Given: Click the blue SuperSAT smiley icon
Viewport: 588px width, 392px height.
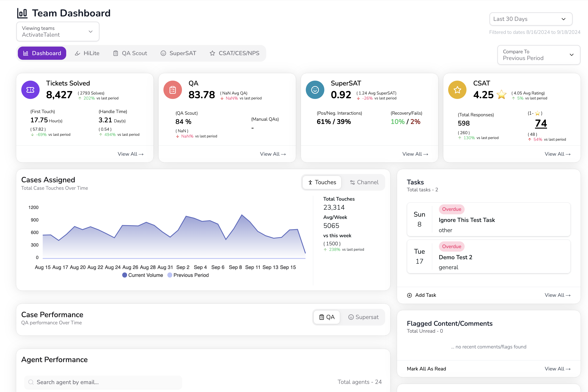Looking at the screenshot, I should pos(315,90).
